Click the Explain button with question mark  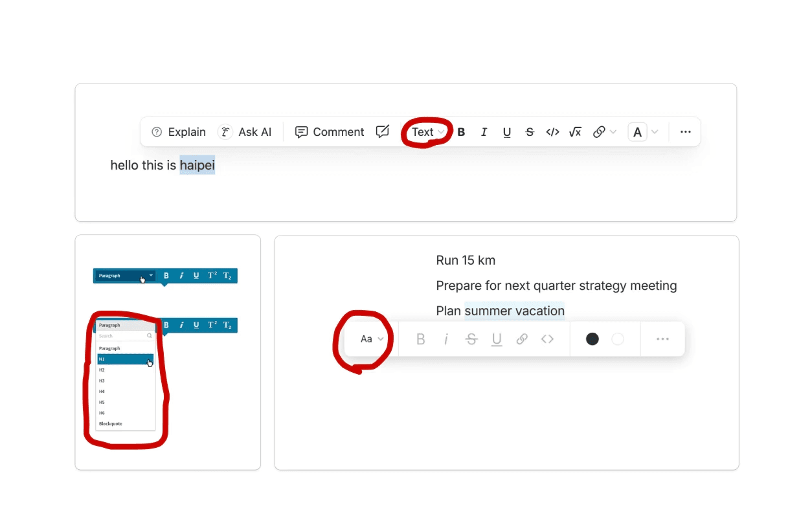coord(179,132)
